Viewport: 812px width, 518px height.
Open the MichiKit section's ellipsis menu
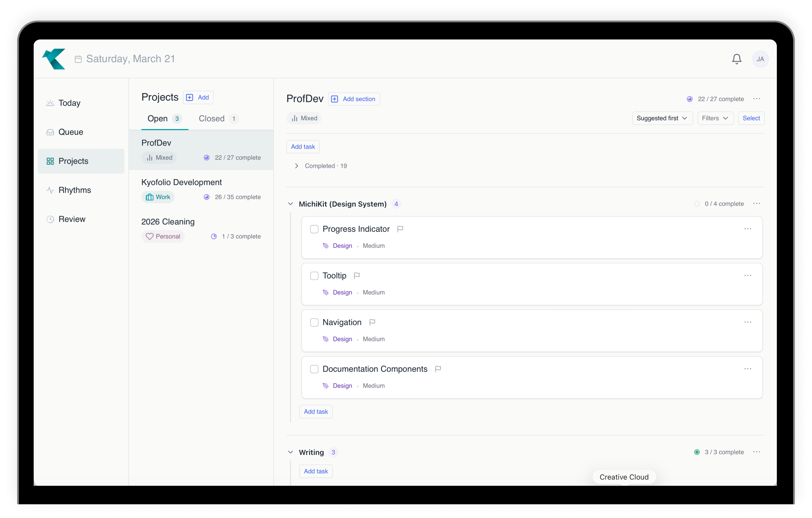click(x=756, y=203)
